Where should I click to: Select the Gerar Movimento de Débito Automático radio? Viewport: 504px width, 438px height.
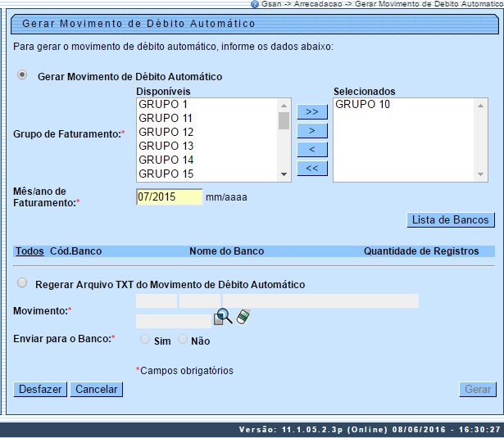tap(22, 75)
